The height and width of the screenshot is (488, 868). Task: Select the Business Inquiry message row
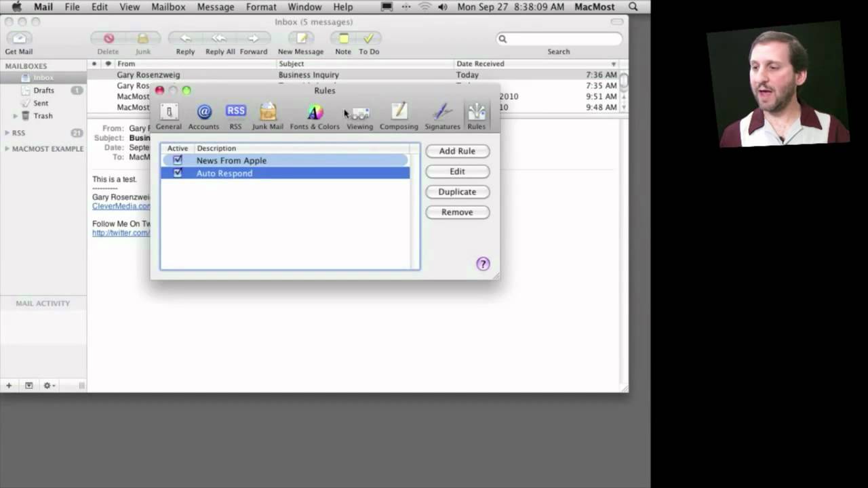[x=354, y=75]
